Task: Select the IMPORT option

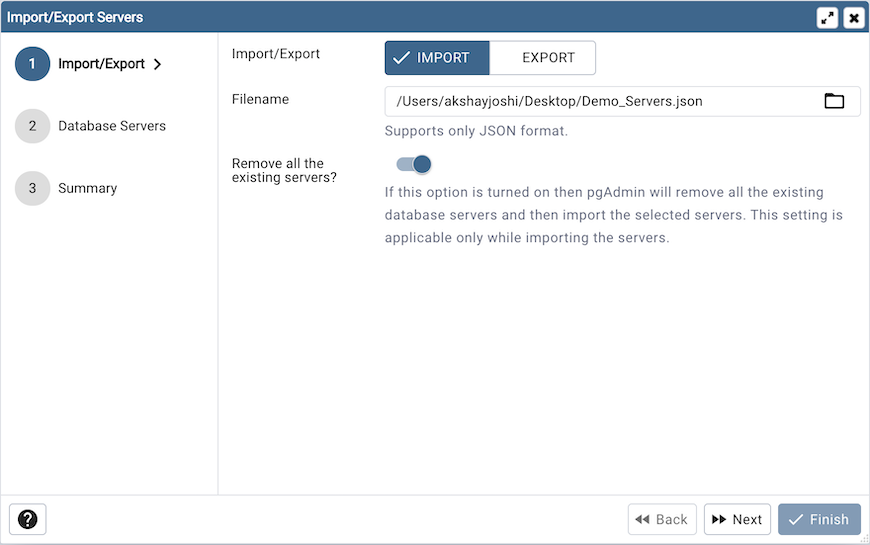Action: [437, 58]
